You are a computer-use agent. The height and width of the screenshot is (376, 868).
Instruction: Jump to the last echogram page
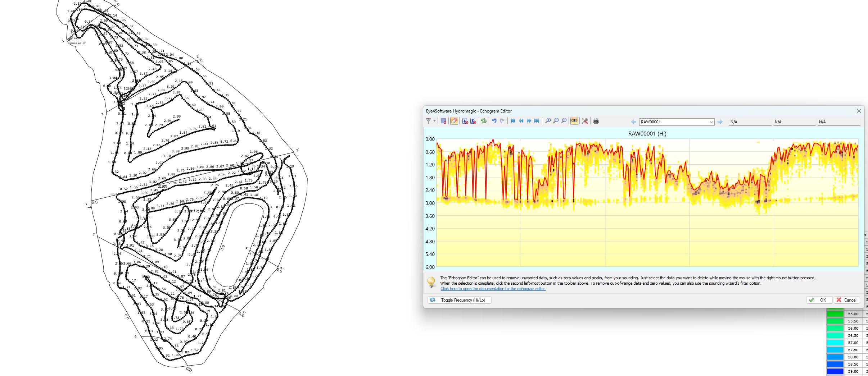click(537, 121)
